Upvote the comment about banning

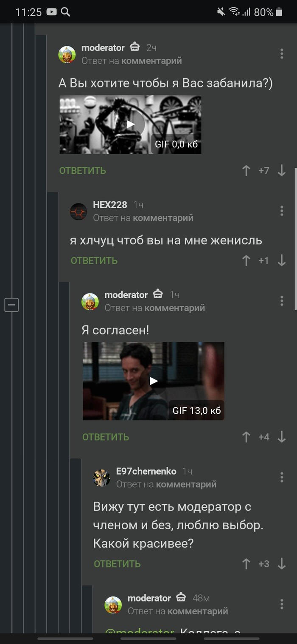pos(246,171)
